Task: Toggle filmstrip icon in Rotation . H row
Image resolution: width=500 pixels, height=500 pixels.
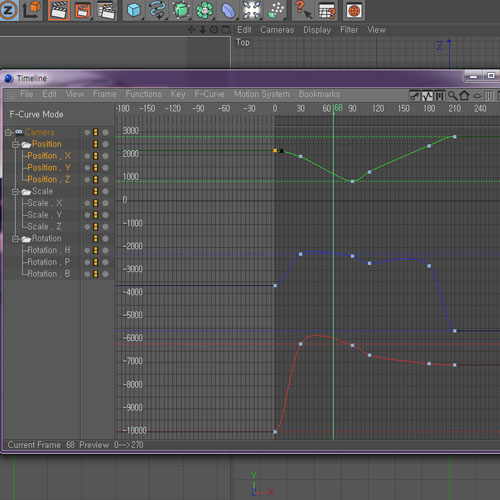Action: [x=96, y=250]
